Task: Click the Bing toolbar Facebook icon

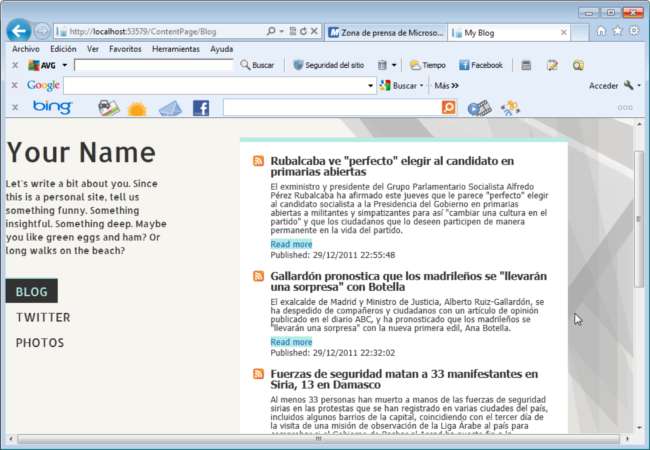Action: pyautogui.click(x=201, y=108)
